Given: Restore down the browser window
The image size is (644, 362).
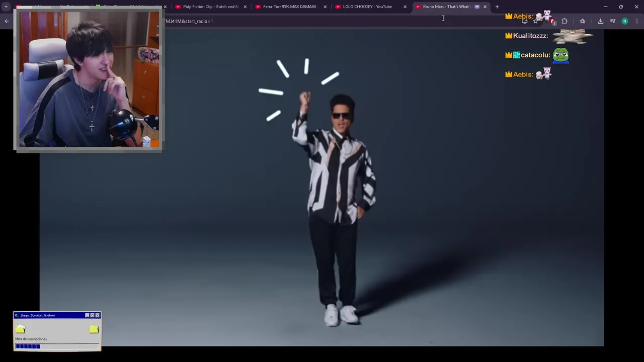Looking at the screenshot, I should pos(621,7).
